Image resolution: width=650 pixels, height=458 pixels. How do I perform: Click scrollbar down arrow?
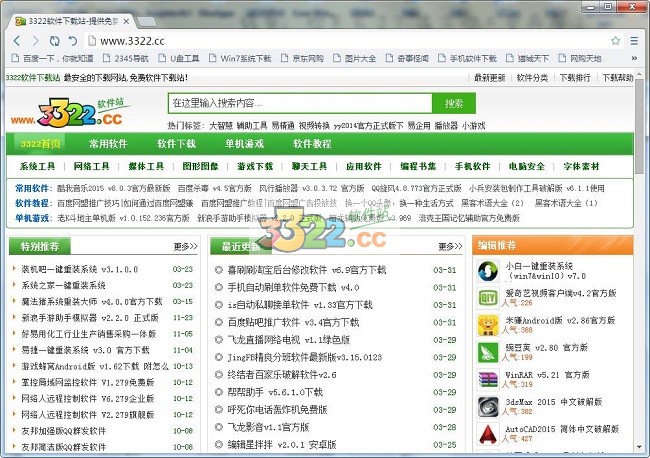640,447
